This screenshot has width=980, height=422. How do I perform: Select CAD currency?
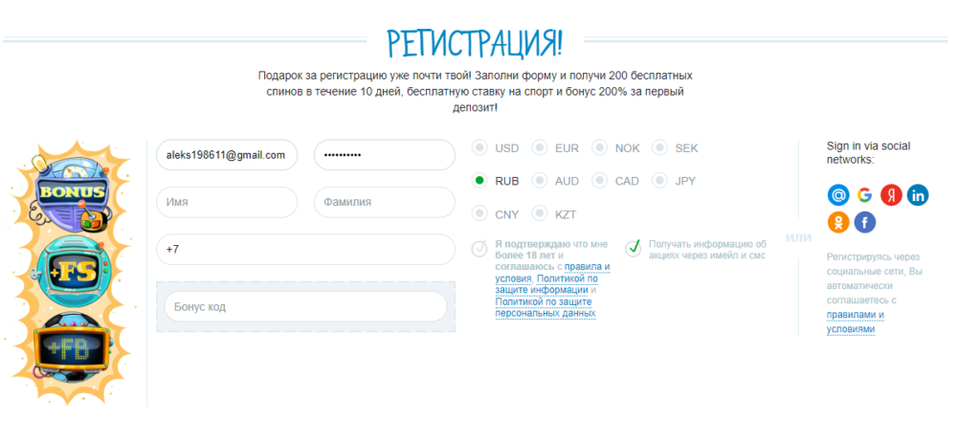599,181
